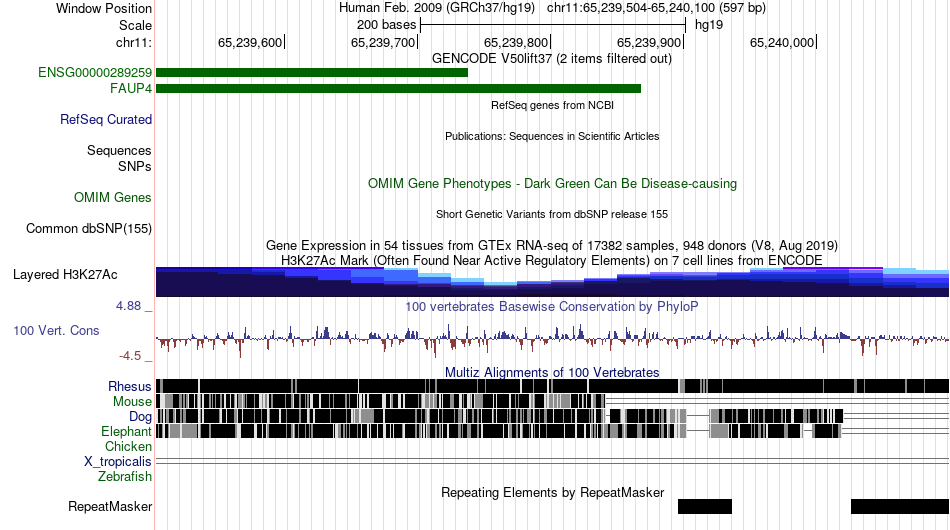950x530 pixels.
Task: Click the H3K27Ac layered signal graph
Action: [552, 282]
